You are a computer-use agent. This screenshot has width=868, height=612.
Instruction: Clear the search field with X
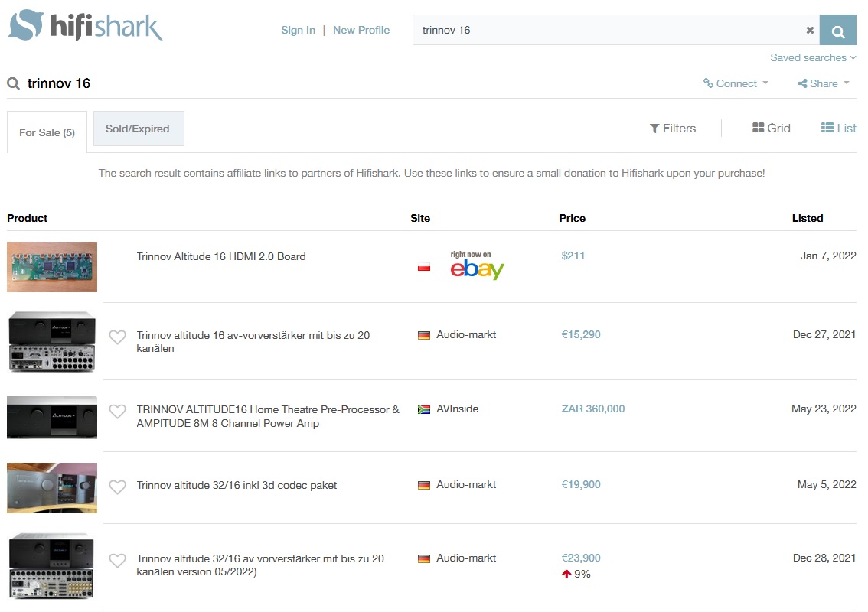(810, 31)
